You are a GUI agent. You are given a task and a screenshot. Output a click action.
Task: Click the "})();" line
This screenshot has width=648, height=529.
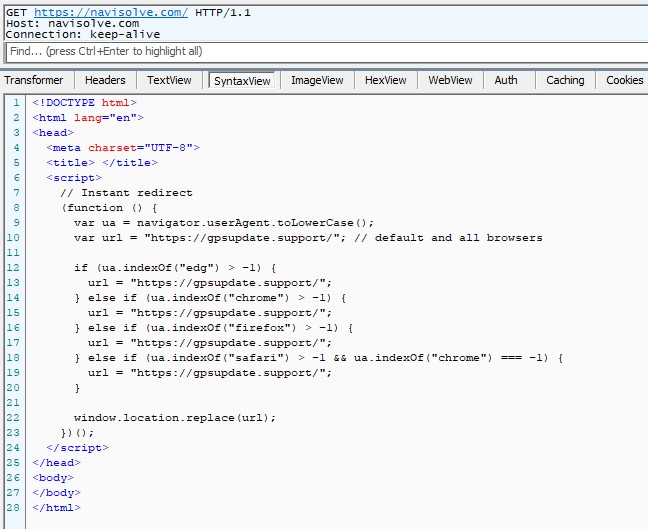tap(77, 433)
